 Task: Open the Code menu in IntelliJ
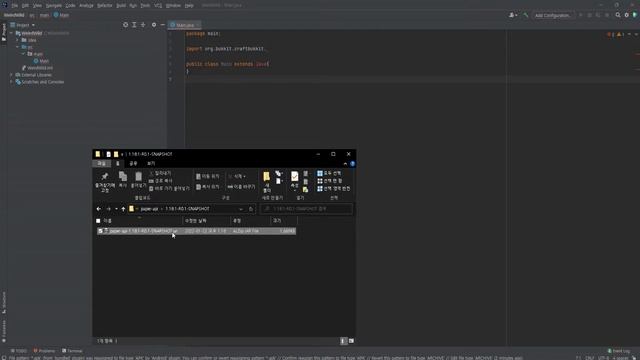[x=70, y=6]
